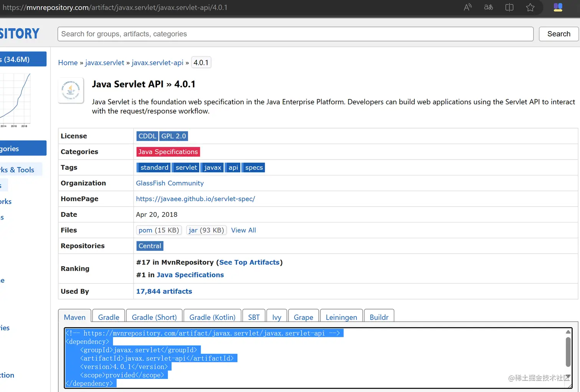Open the 17,844 artifacts link
The width and height of the screenshot is (580, 392).
(164, 292)
